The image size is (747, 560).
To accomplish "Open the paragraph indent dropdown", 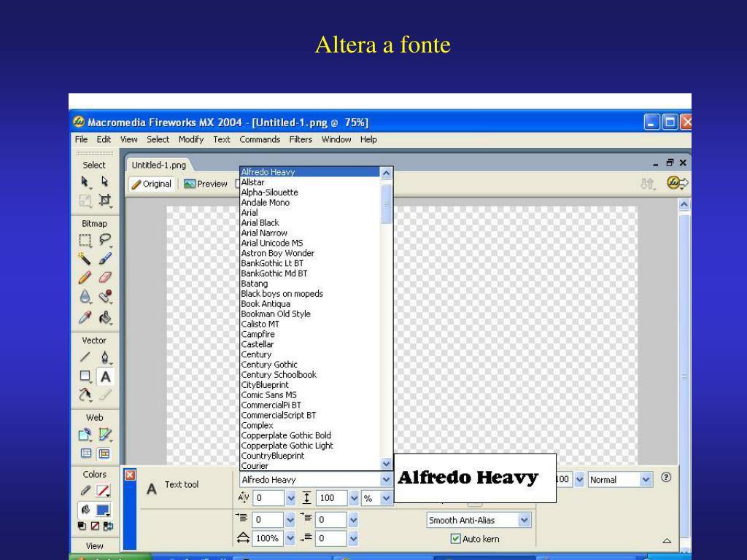I will tap(290, 519).
